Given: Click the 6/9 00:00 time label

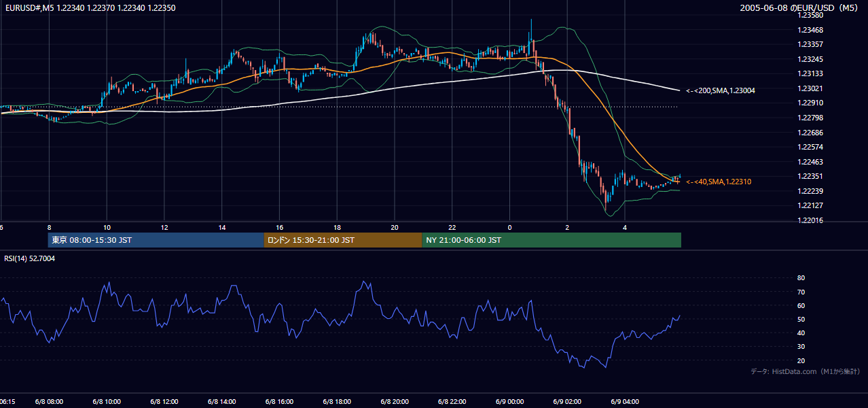Looking at the screenshot, I should tap(509, 401).
